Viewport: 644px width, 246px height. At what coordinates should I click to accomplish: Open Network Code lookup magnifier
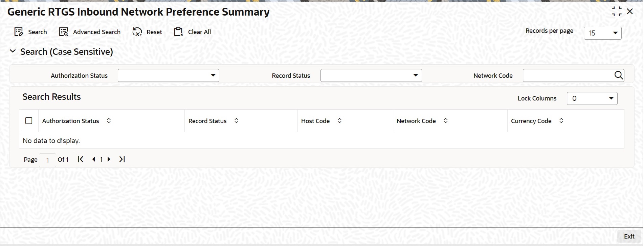tap(618, 75)
